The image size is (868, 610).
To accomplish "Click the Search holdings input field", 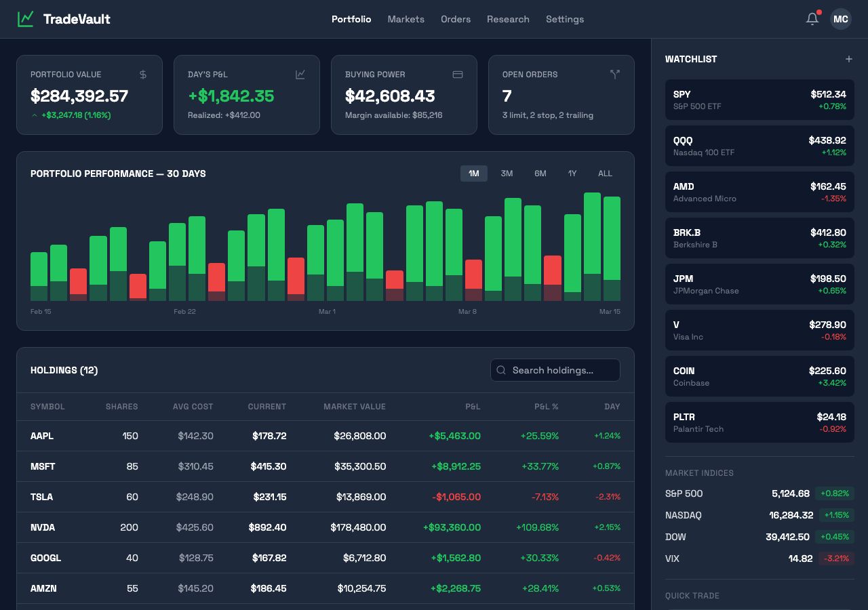I will 555,370.
